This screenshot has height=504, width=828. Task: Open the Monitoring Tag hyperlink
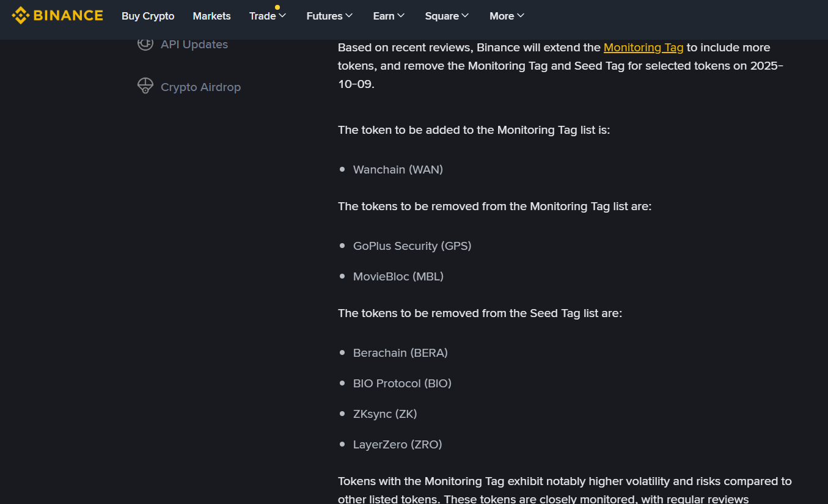click(643, 48)
